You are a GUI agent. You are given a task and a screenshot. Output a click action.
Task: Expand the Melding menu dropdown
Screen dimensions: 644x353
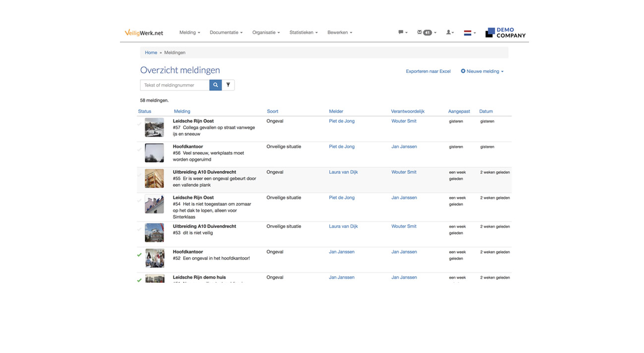[189, 33]
